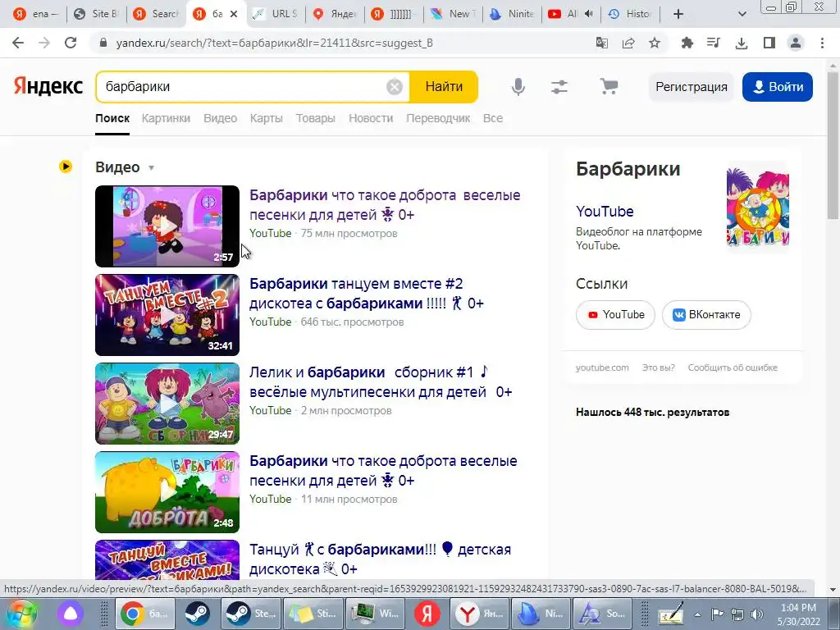This screenshot has height=630, width=840.
Task: Close the active барбарики browser tab
Action: click(234, 14)
